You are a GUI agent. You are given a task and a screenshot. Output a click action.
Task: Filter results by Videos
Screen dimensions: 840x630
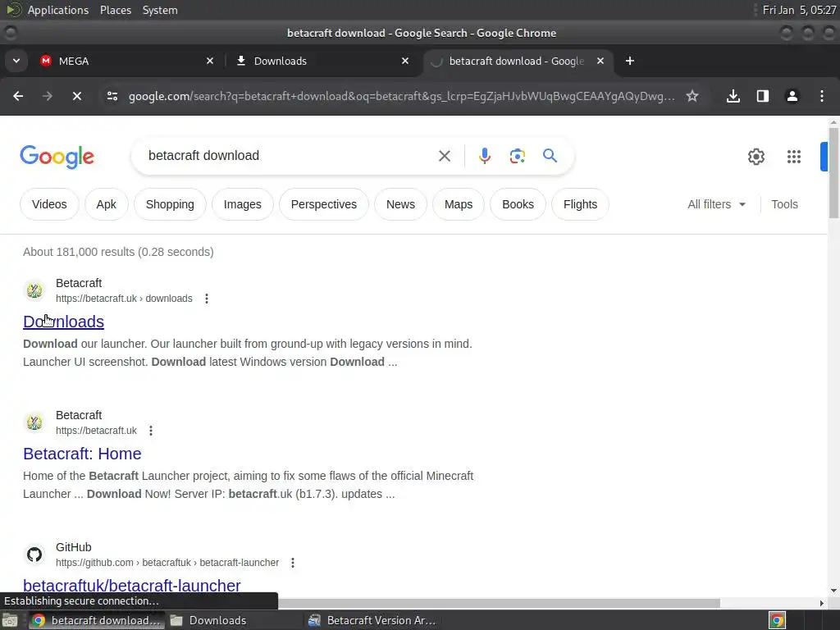pyautogui.click(x=49, y=204)
